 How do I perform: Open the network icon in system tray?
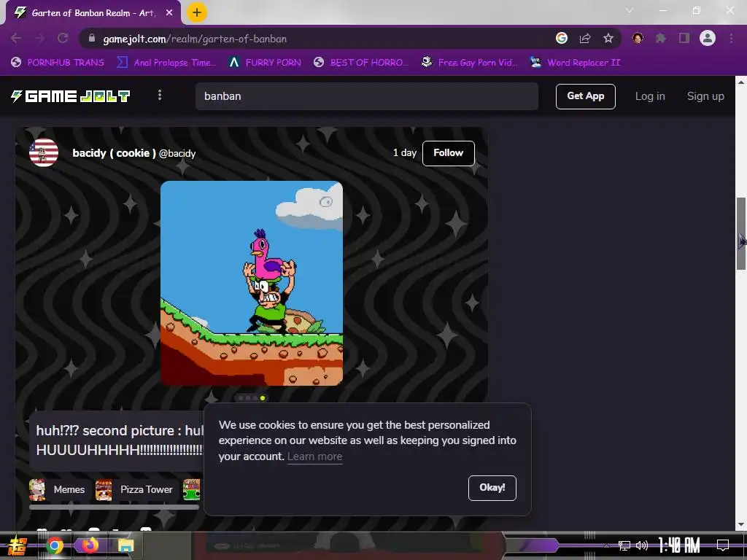click(624, 545)
